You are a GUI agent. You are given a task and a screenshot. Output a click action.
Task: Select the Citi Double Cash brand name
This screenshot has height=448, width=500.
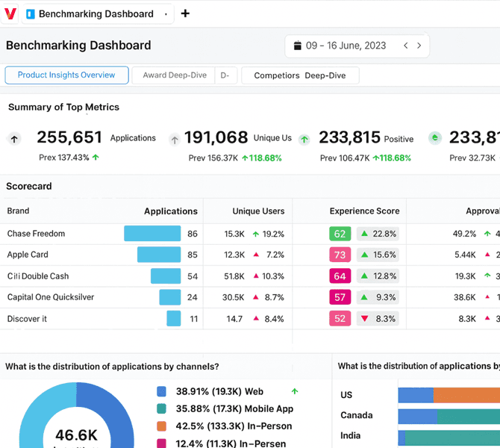point(38,276)
